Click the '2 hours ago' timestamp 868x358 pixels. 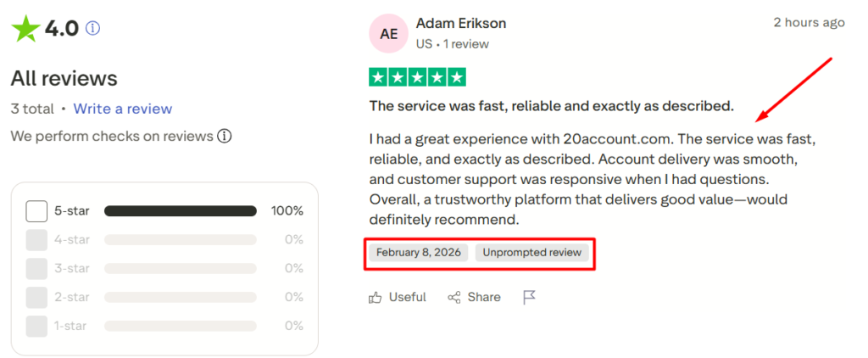point(809,23)
